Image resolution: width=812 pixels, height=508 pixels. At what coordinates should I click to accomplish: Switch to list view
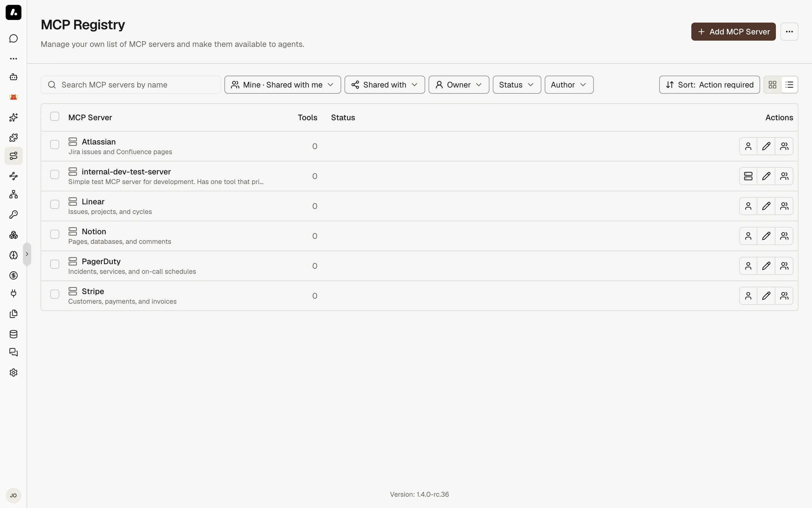pyautogui.click(x=789, y=85)
